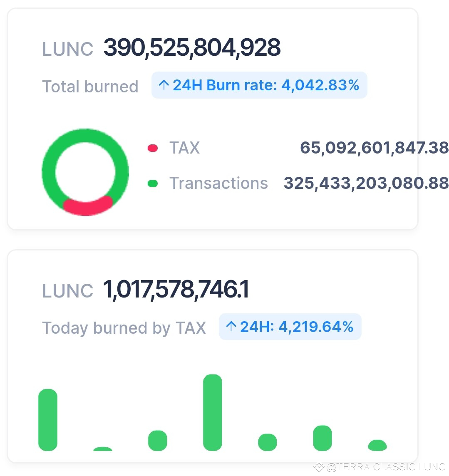Click the tallest bar in the burn chart

[213, 413]
